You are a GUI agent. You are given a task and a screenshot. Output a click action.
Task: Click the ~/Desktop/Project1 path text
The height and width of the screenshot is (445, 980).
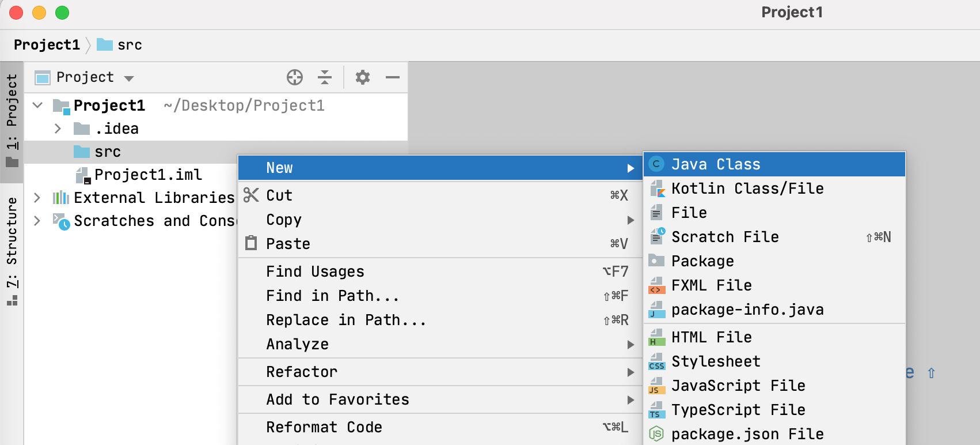(244, 105)
